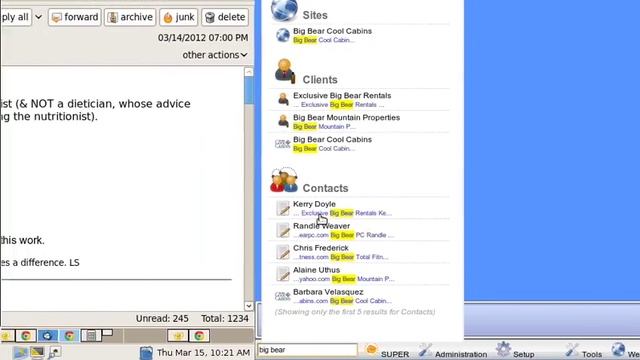Forward the open email message
Viewport: 640px width, 360px height.
[75, 17]
